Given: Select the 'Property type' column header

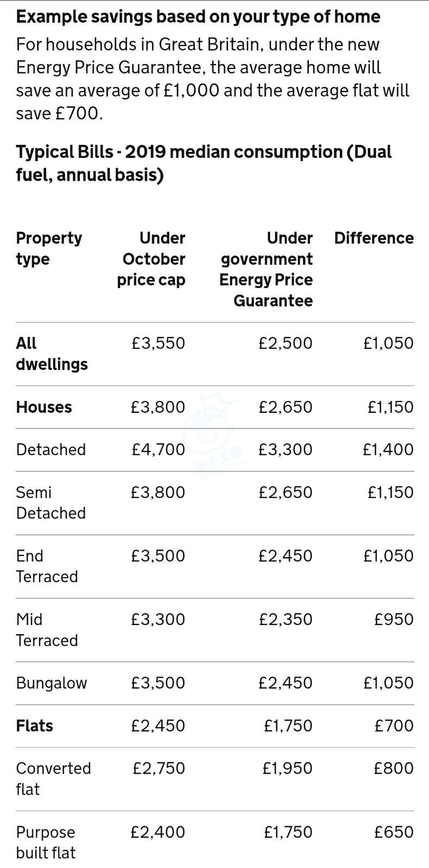Looking at the screenshot, I should (x=49, y=248).
